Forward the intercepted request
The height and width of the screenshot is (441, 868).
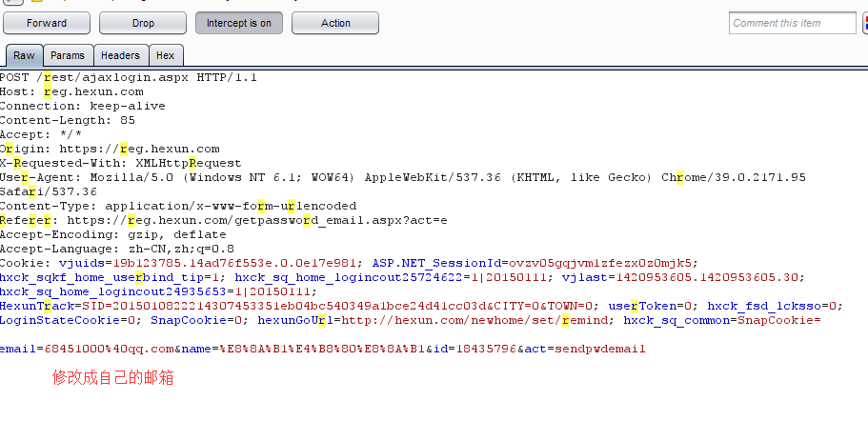47,23
